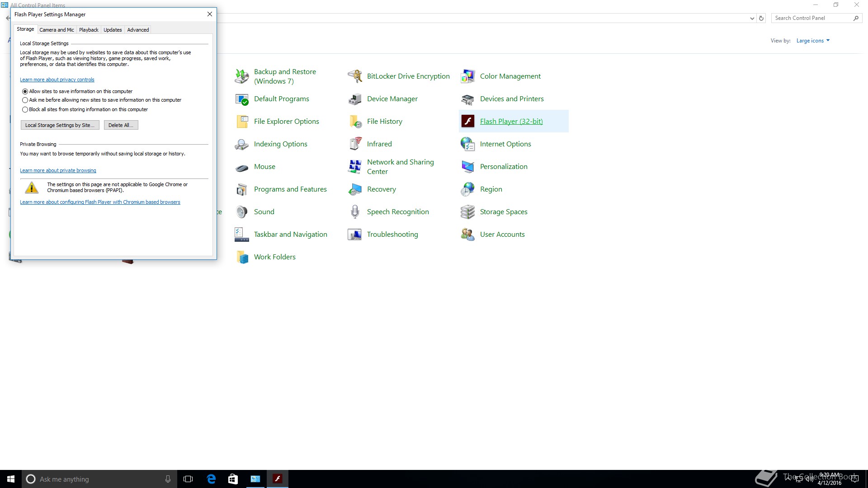Click the Cortana microphone icon
Screen dimensions: 868x488
pyautogui.click(x=168, y=479)
